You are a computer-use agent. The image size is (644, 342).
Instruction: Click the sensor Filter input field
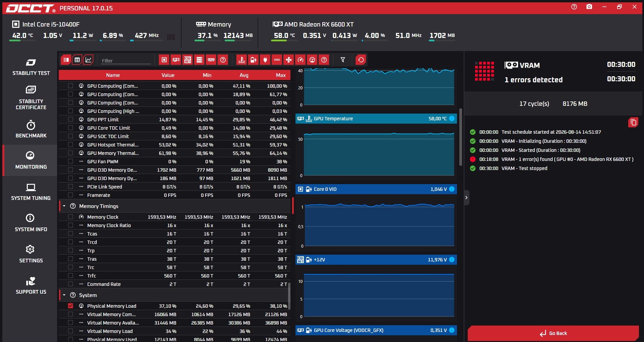(x=126, y=60)
